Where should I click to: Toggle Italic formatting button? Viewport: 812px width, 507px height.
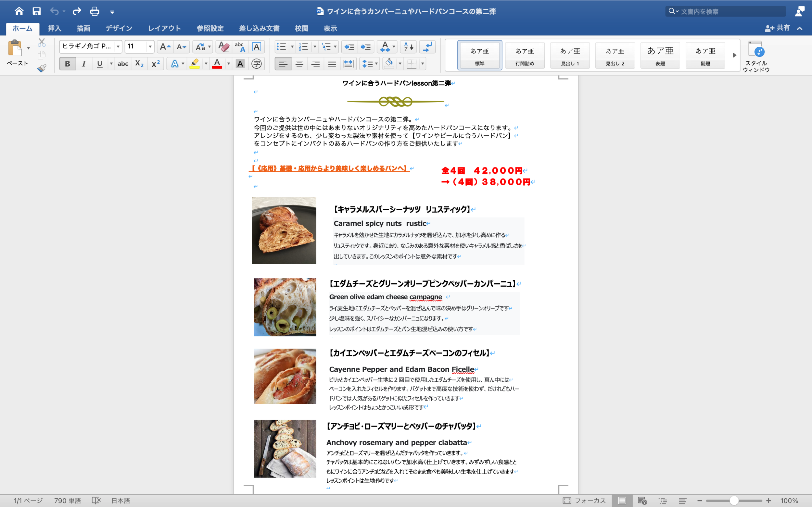83,64
